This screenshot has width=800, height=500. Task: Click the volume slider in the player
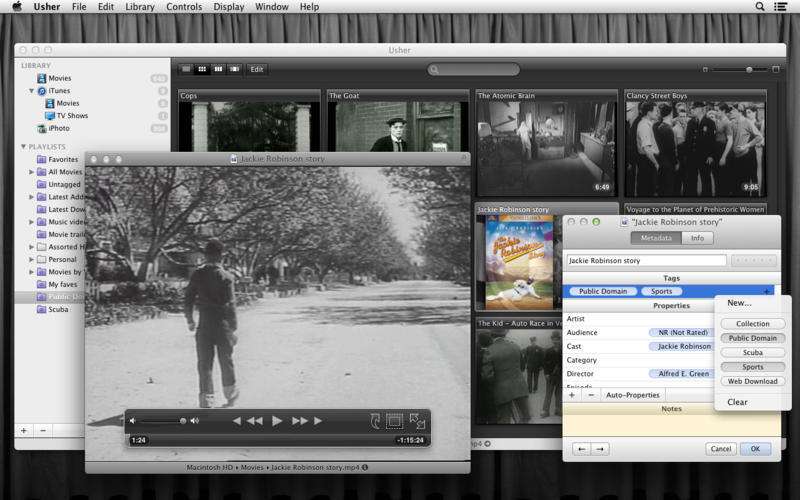coord(162,421)
